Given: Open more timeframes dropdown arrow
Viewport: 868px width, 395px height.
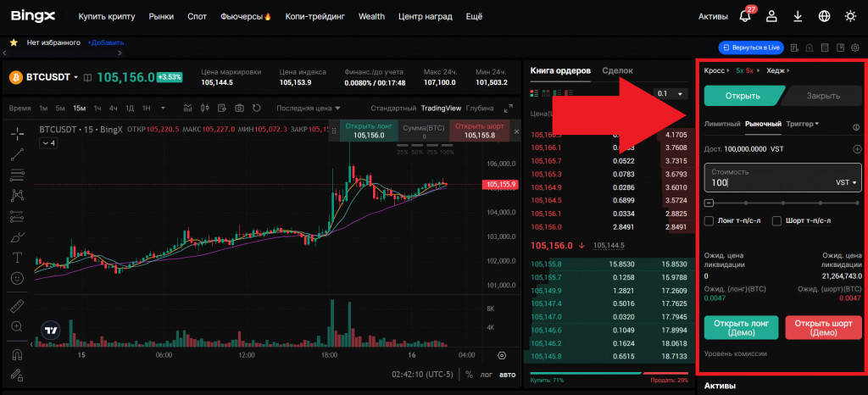Looking at the screenshot, I should [x=163, y=108].
